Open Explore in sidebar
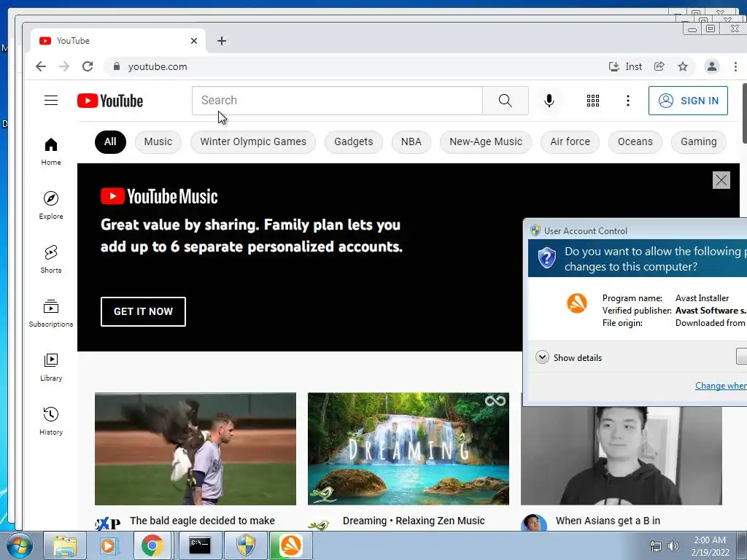The height and width of the screenshot is (560, 747). click(51, 205)
